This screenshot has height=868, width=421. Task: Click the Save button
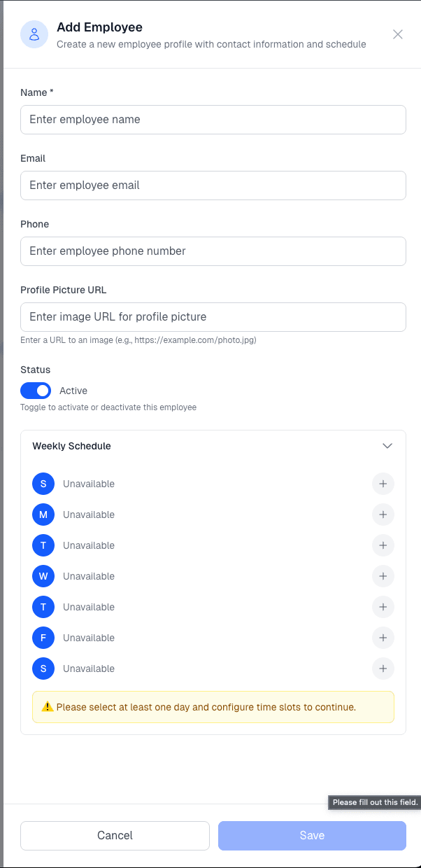312,835
